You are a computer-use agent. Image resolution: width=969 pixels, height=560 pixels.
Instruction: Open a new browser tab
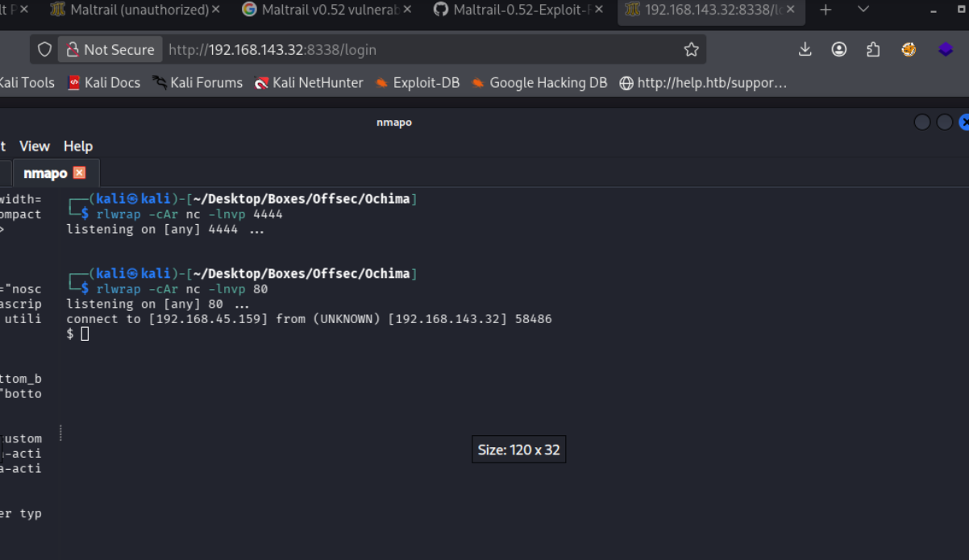(x=826, y=10)
